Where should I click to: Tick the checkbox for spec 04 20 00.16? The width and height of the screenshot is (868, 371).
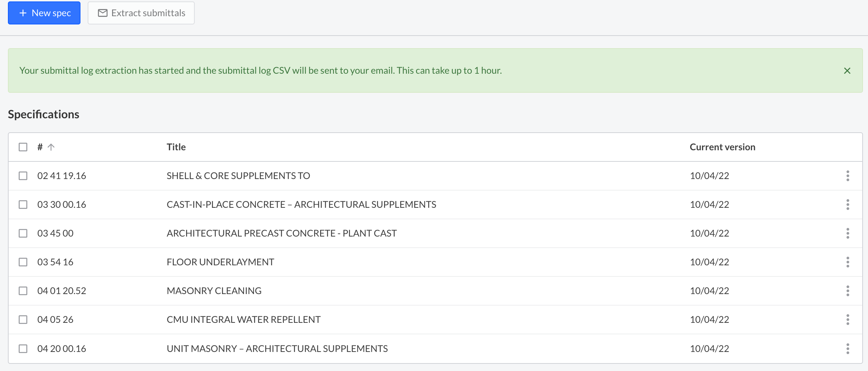pos(23,349)
